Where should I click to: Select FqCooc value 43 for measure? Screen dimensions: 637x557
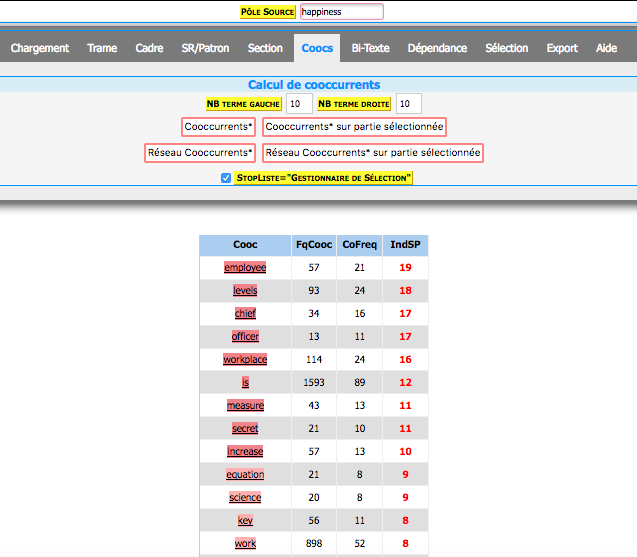click(314, 405)
